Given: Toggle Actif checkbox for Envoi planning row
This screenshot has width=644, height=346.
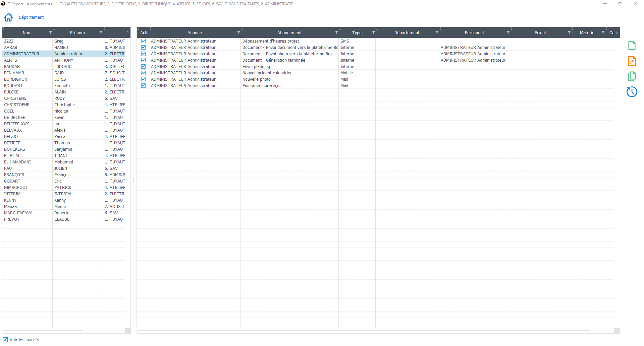Looking at the screenshot, I should coord(143,67).
